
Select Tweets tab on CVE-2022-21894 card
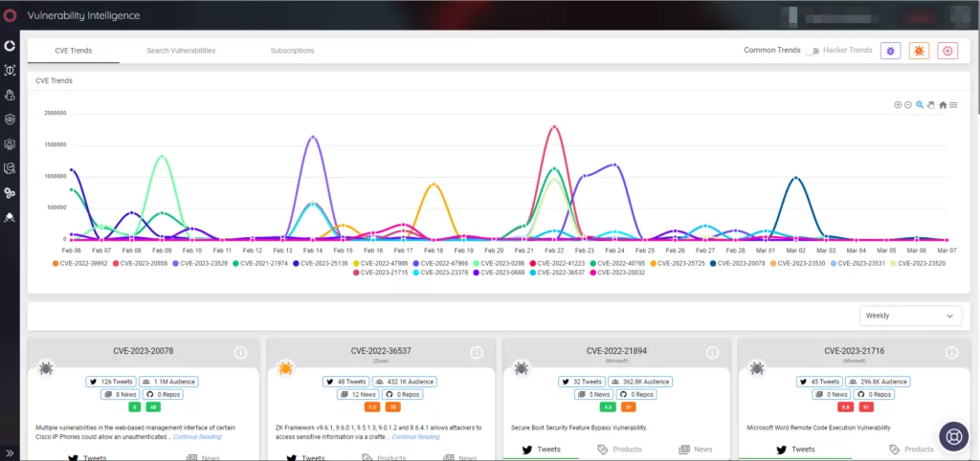click(x=542, y=450)
